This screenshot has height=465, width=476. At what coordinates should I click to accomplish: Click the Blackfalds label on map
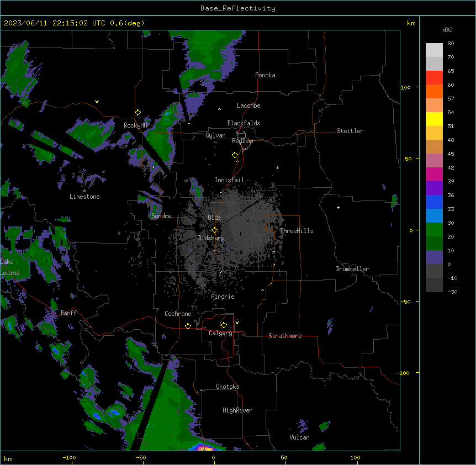[244, 123]
